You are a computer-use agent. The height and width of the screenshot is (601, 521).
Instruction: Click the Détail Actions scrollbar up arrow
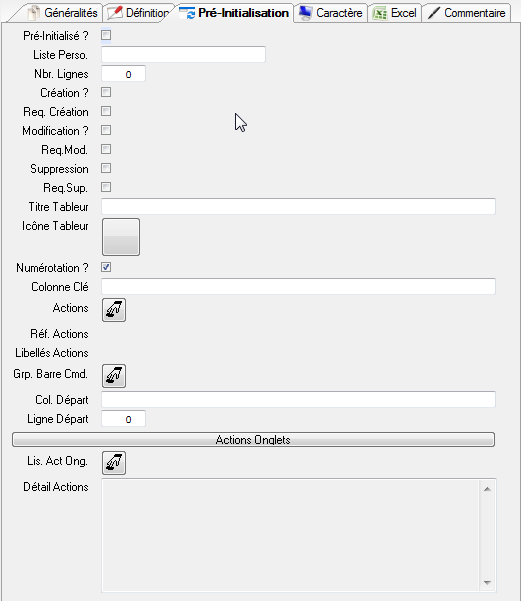pyautogui.click(x=487, y=489)
